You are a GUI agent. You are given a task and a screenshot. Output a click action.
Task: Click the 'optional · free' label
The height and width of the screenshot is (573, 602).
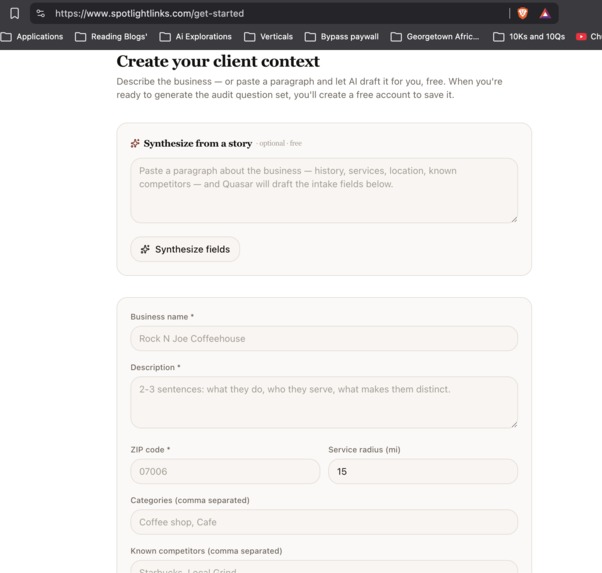[279, 143]
